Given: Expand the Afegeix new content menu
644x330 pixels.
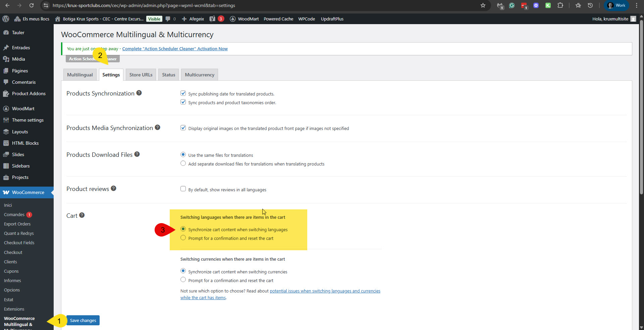Looking at the screenshot, I should [x=193, y=19].
